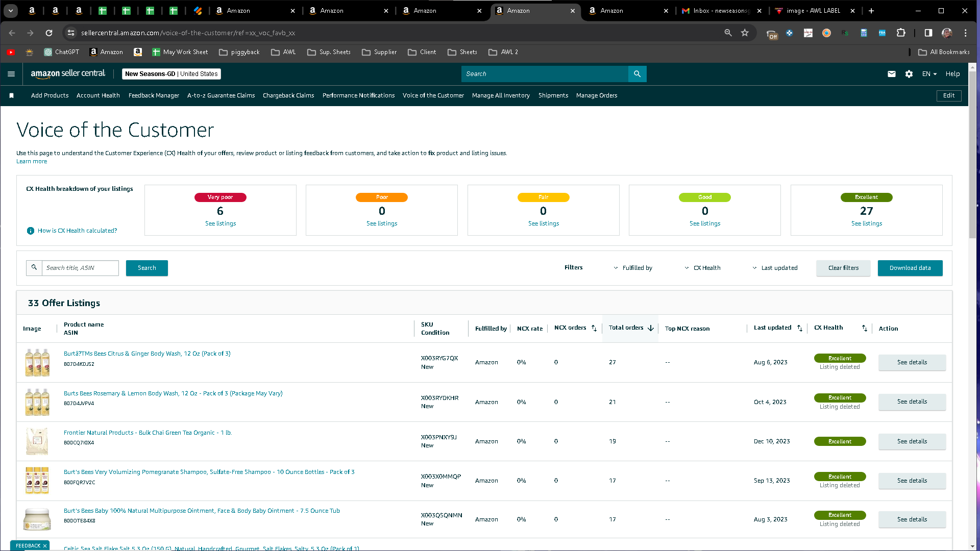This screenshot has height=551, width=980.
Task: Go to A-to-z Guarantee Claims
Action: tap(221, 95)
